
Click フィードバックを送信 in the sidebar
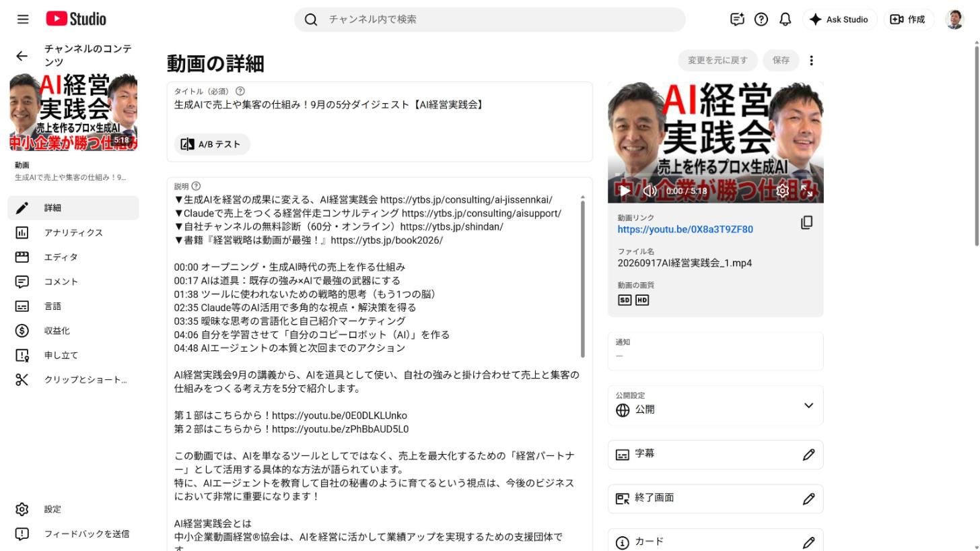pos(73,533)
